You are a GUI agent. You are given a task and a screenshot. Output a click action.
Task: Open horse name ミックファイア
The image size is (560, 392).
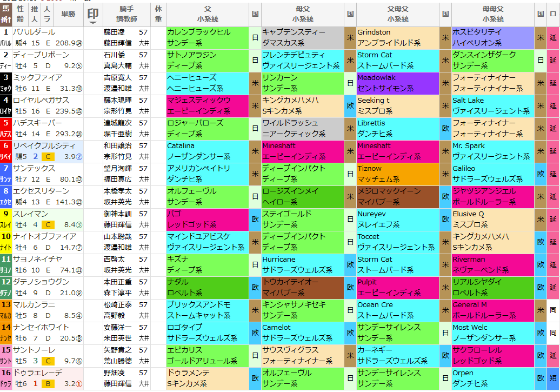coord(37,77)
